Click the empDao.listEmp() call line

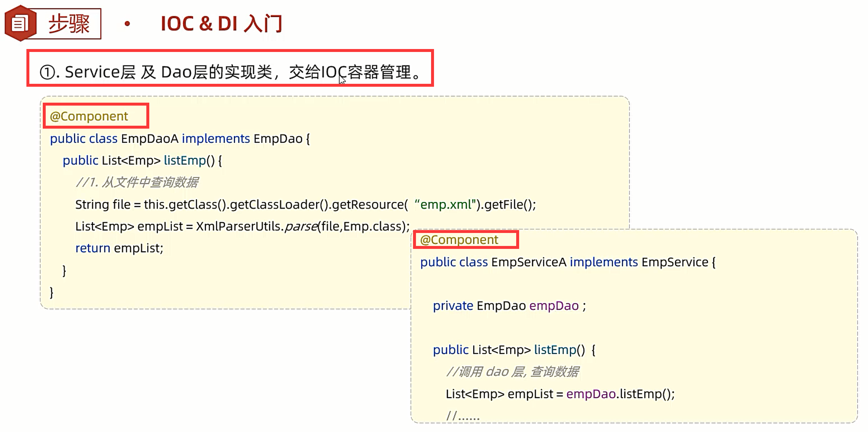(560, 394)
